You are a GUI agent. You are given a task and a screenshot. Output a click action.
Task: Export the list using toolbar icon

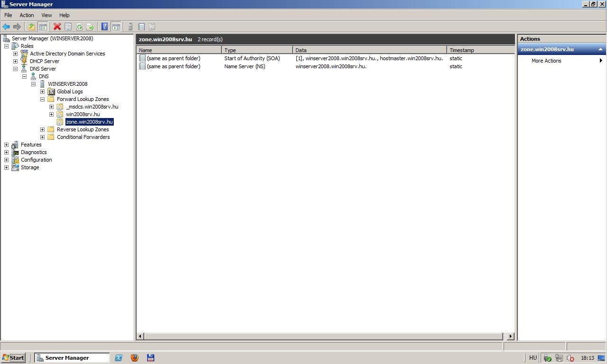click(x=90, y=27)
